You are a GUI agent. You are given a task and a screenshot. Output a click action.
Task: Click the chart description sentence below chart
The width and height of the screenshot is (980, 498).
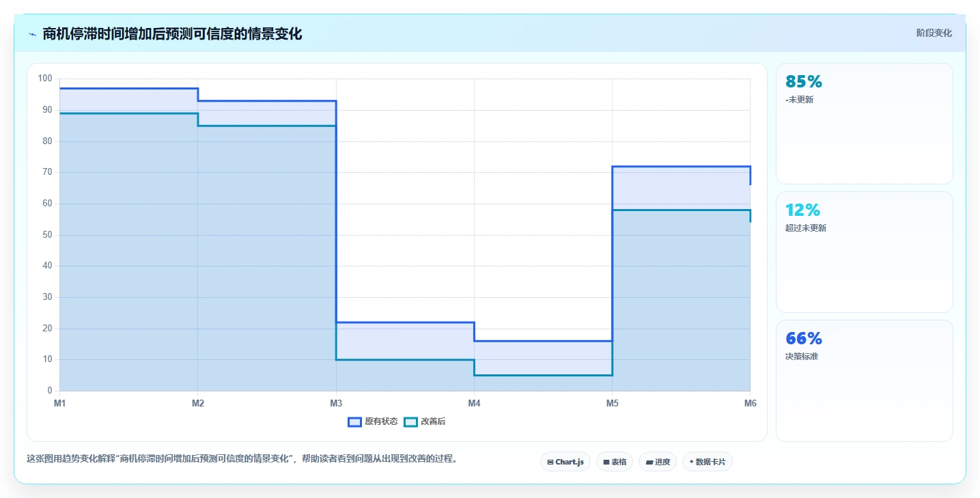point(242,458)
